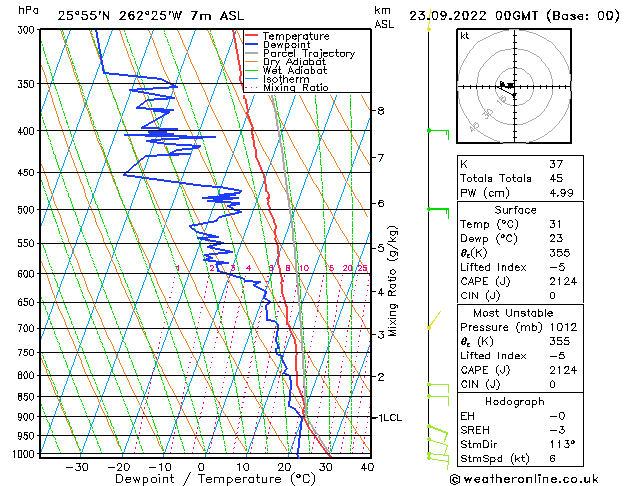This screenshot has height=486, width=629.
Task: Click 'CIN (J)' label in Most Unstable section
Action: point(480,385)
